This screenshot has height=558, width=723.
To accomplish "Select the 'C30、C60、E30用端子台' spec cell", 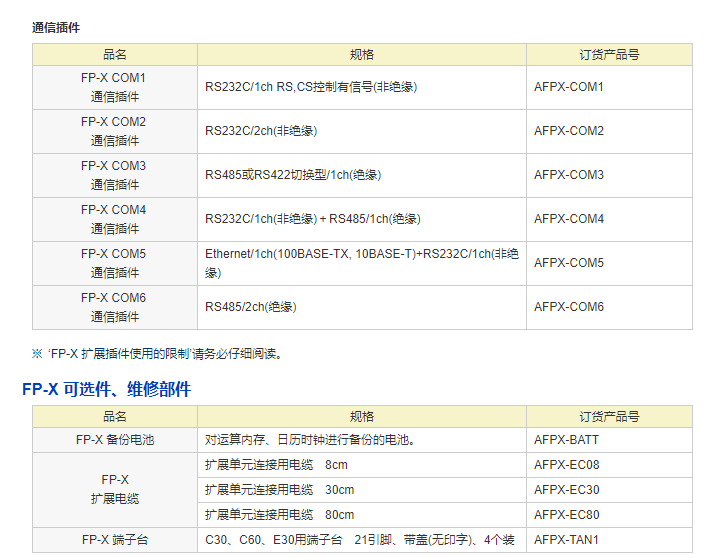I will point(362,540).
